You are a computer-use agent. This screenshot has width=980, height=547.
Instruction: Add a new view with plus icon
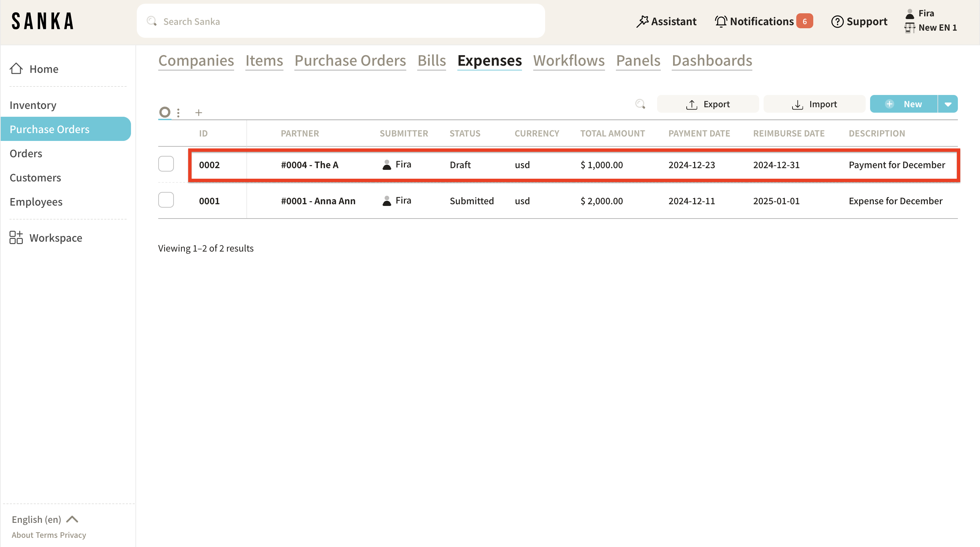[199, 113]
